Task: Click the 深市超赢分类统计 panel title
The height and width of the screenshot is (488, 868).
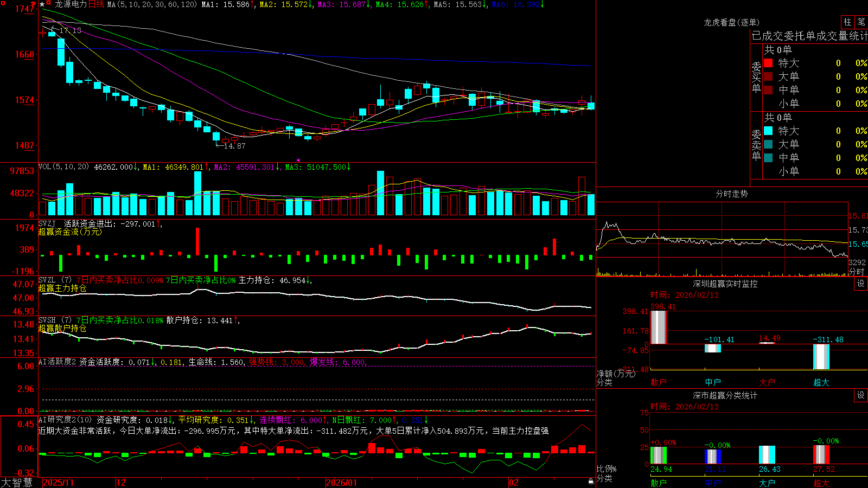Action: pyautogui.click(x=725, y=395)
